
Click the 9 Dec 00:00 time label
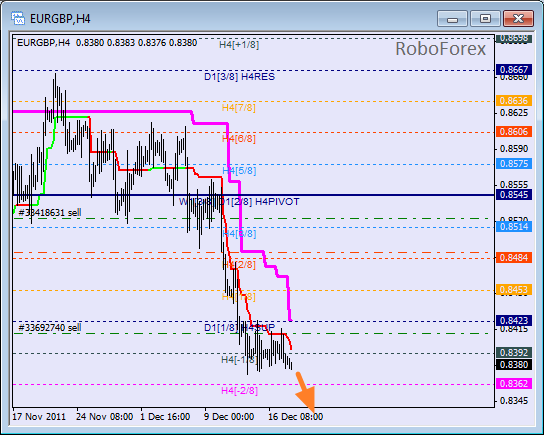click(229, 416)
